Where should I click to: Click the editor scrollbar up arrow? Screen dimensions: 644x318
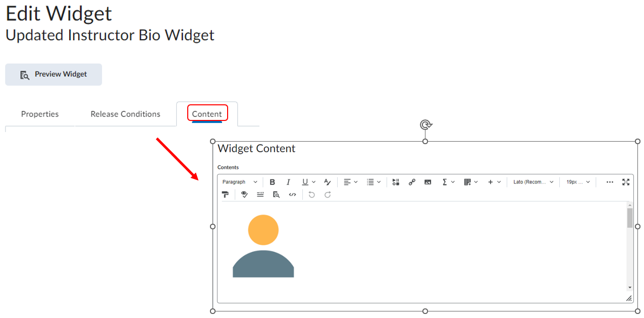[630, 205]
